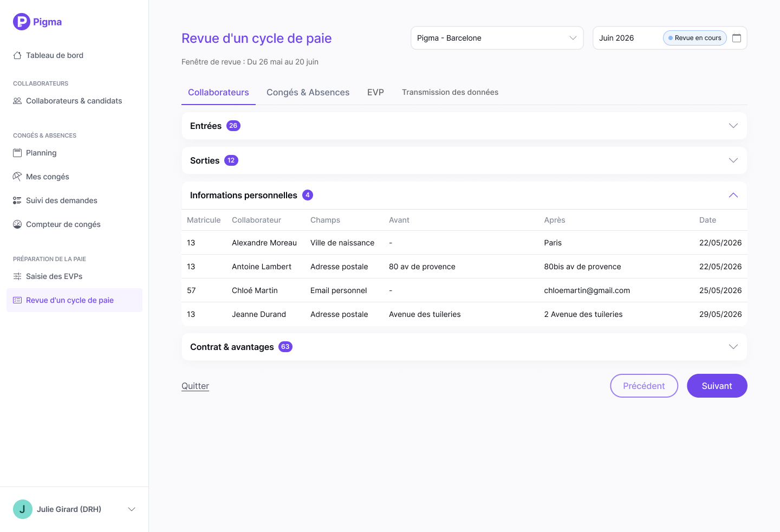Switch to the EVP tab
The image size is (780, 532).
point(375,92)
